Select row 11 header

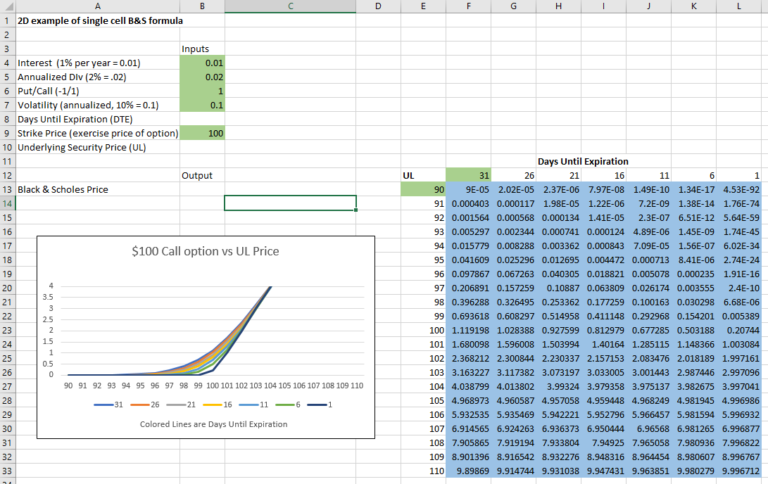pos(7,161)
